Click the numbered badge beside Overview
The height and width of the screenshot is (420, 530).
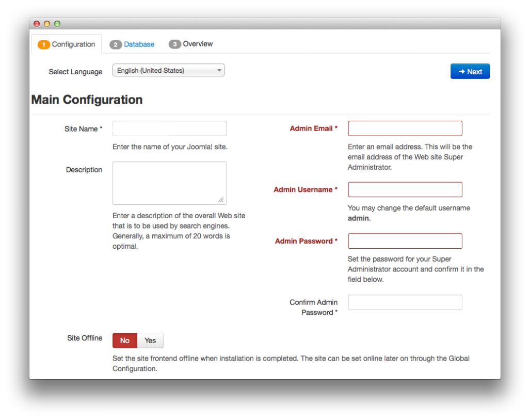tap(176, 44)
